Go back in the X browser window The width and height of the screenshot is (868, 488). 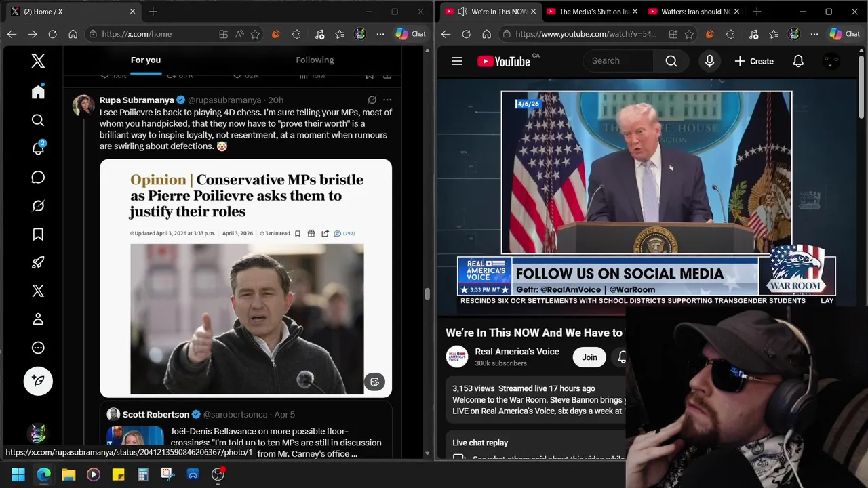pos(12,34)
